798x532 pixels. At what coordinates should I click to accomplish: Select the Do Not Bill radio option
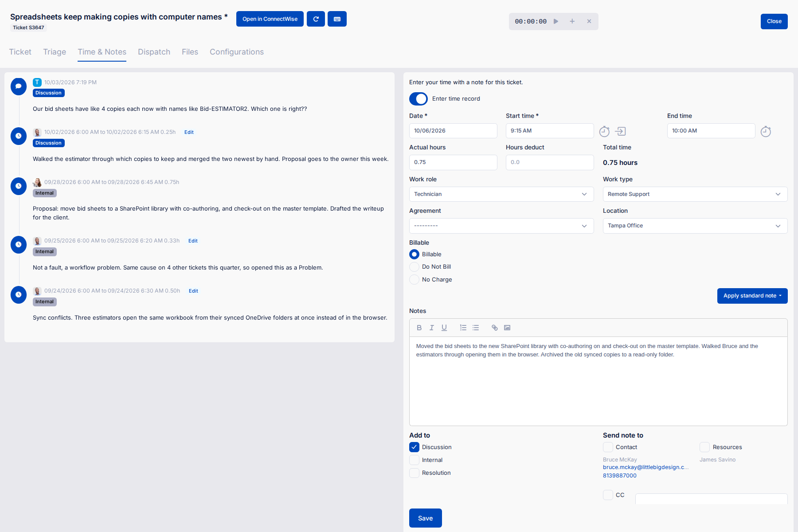coord(414,267)
